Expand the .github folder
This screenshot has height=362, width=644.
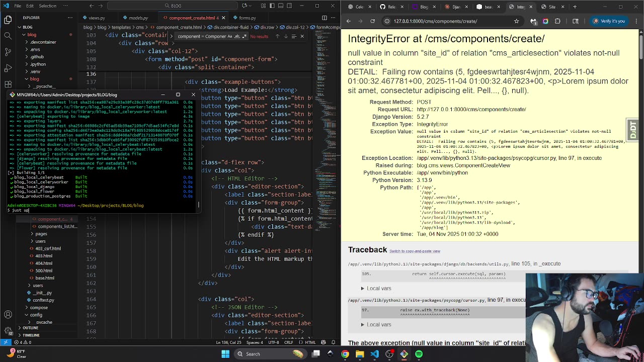[37, 57]
